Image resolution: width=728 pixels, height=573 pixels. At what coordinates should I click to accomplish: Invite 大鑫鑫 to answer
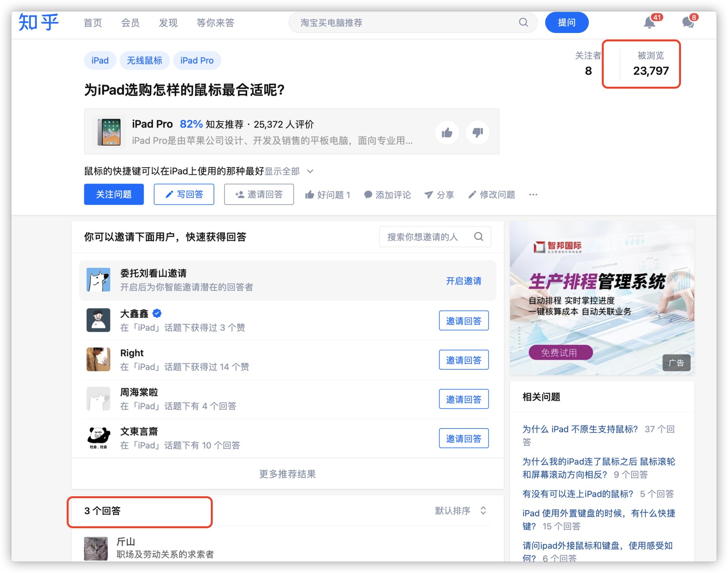(x=463, y=321)
